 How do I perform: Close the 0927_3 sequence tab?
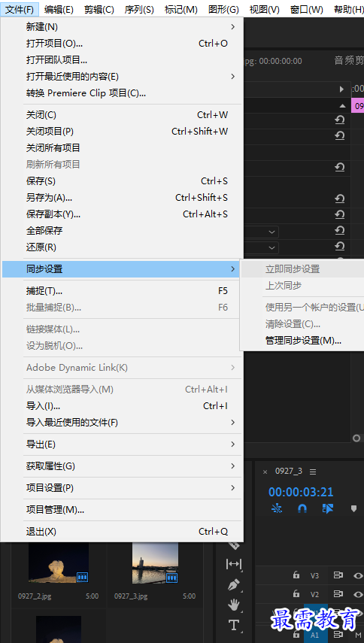click(265, 472)
